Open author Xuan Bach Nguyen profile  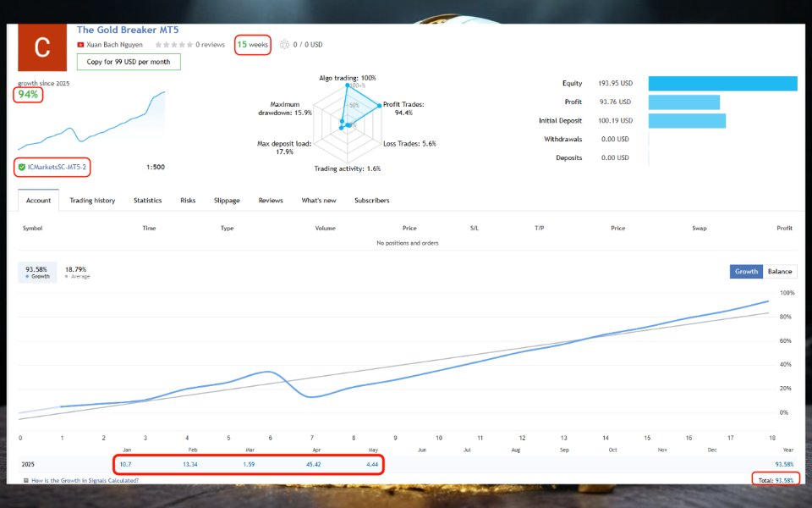pyautogui.click(x=114, y=45)
